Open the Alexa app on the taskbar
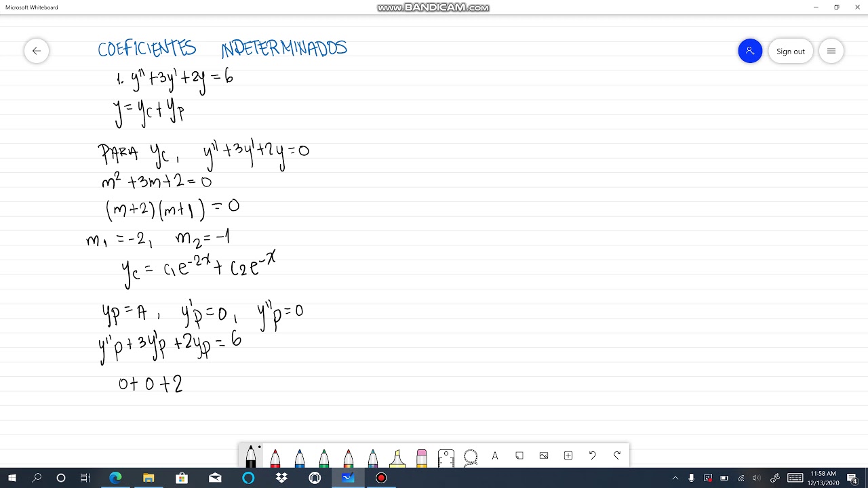 248,478
